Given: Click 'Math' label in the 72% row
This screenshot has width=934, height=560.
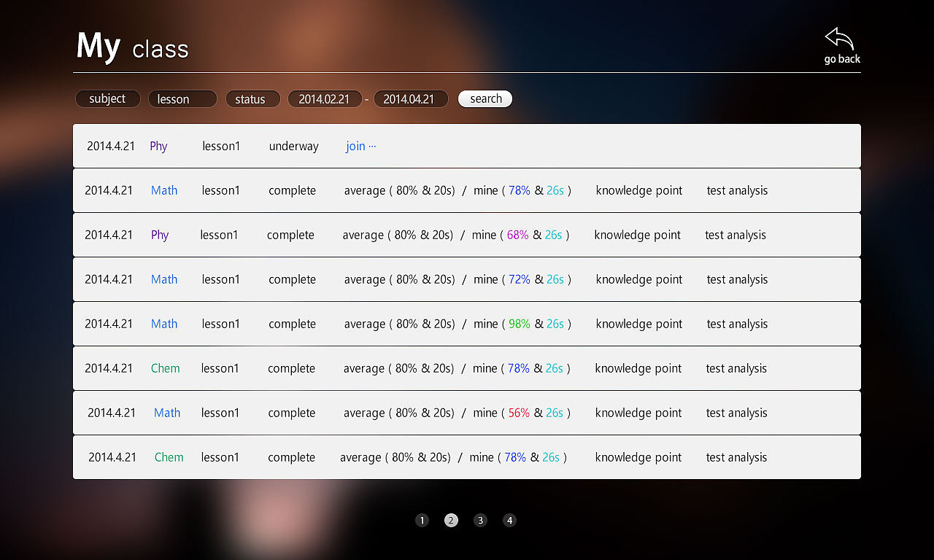Looking at the screenshot, I should point(164,279).
